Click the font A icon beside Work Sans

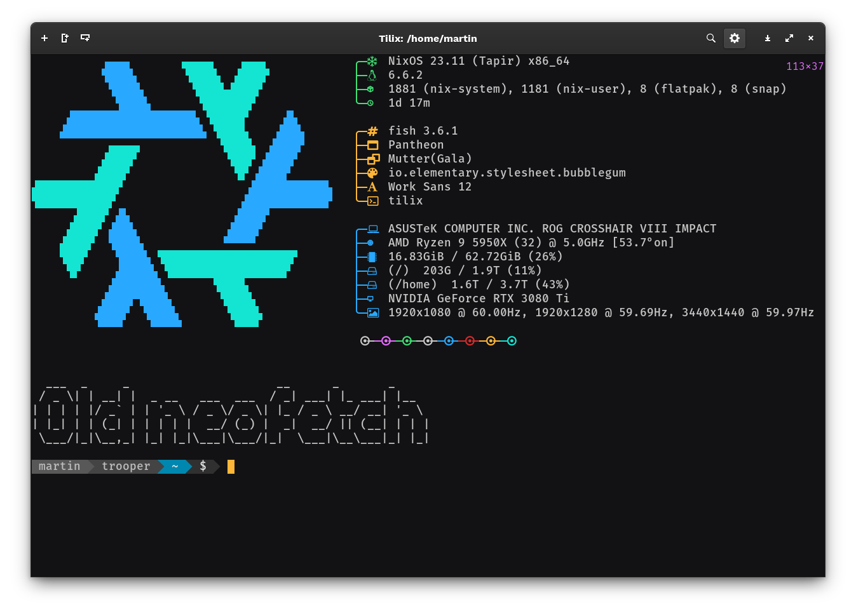372,187
